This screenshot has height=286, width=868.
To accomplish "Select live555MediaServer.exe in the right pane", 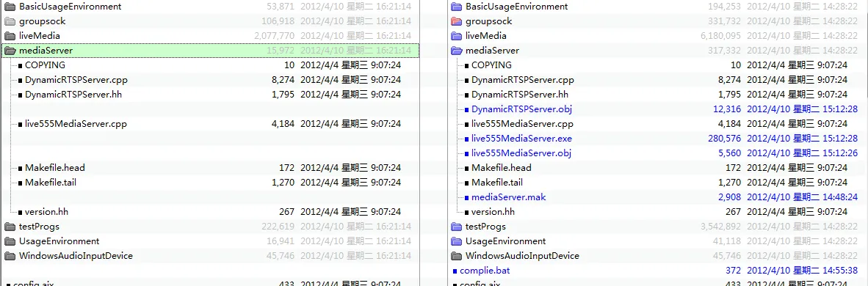I will [x=522, y=139].
